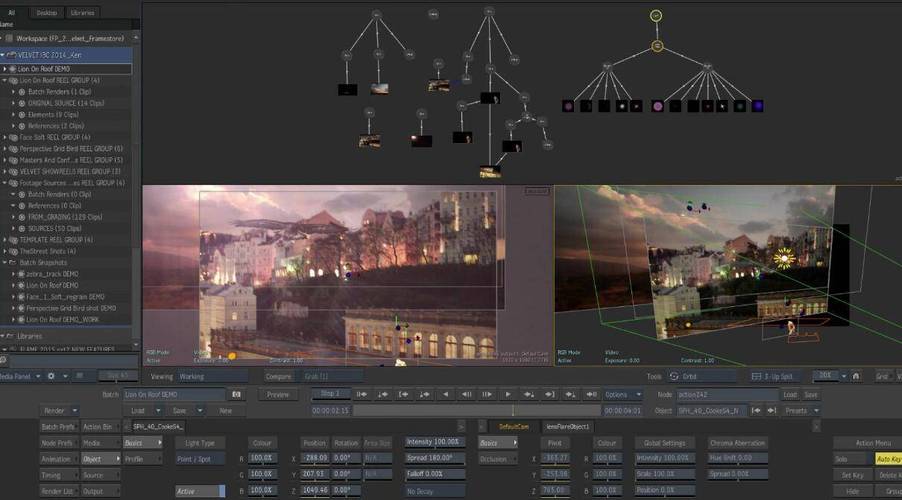
Task: Toggle the Step 1 playback button
Action: [x=330, y=394]
